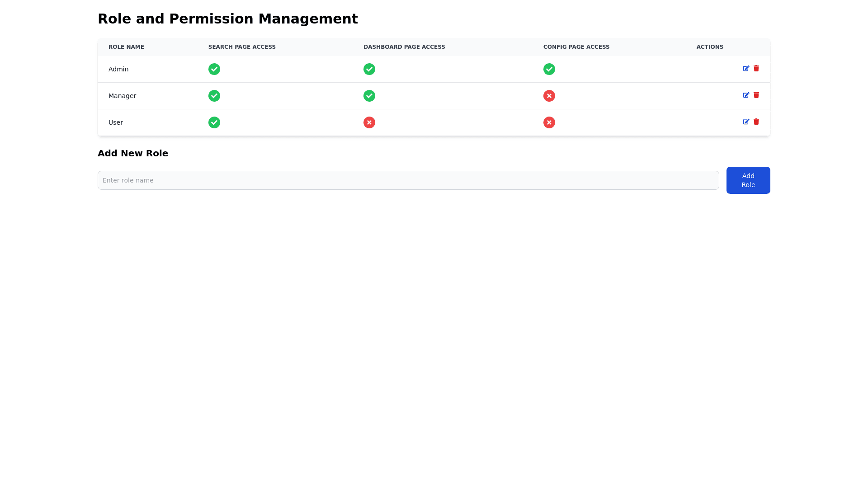Toggle Admin search page access checkmark
The image size is (868, 488).
214,69
